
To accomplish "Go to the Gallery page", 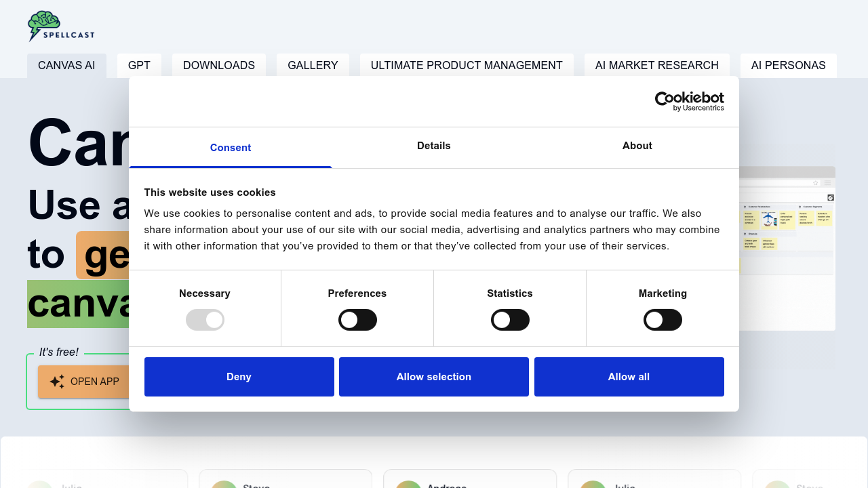I will [313, 66].
